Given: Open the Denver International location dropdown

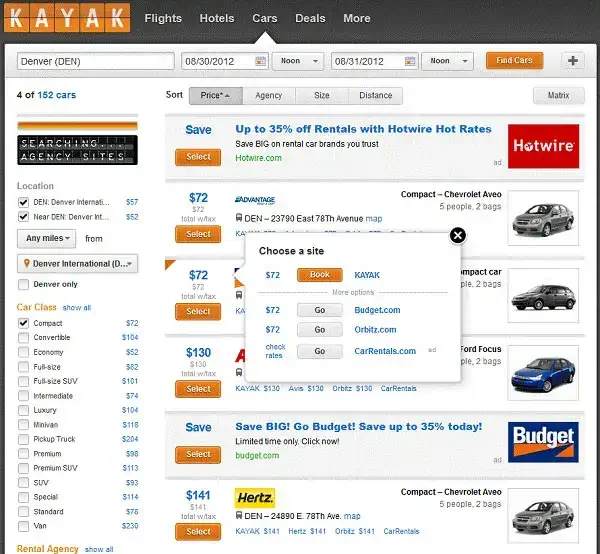Looking at the screenshot, I should pyautogui.click(x=78, y=264).
